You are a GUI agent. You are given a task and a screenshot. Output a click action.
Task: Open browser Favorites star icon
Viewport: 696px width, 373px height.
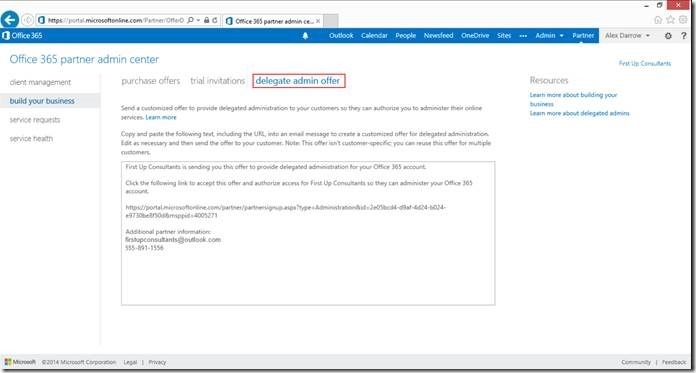click(670, 20)
